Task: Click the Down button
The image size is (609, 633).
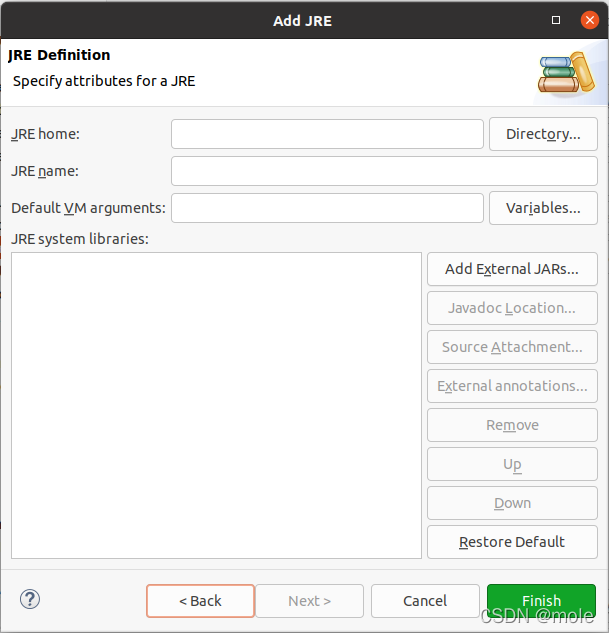Action: tap(512, 503)
